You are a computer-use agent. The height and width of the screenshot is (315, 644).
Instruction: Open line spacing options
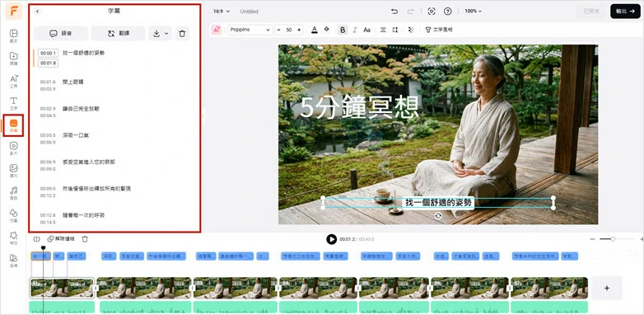point(395,30)
